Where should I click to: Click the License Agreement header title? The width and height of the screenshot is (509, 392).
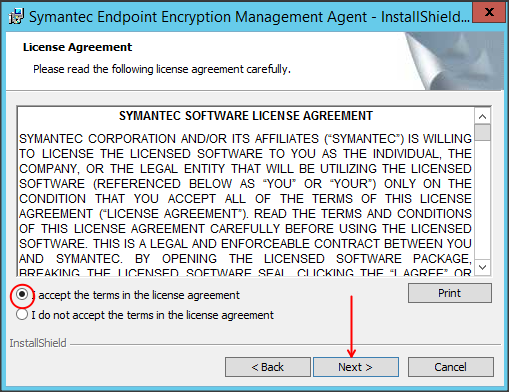coord(77,47)
